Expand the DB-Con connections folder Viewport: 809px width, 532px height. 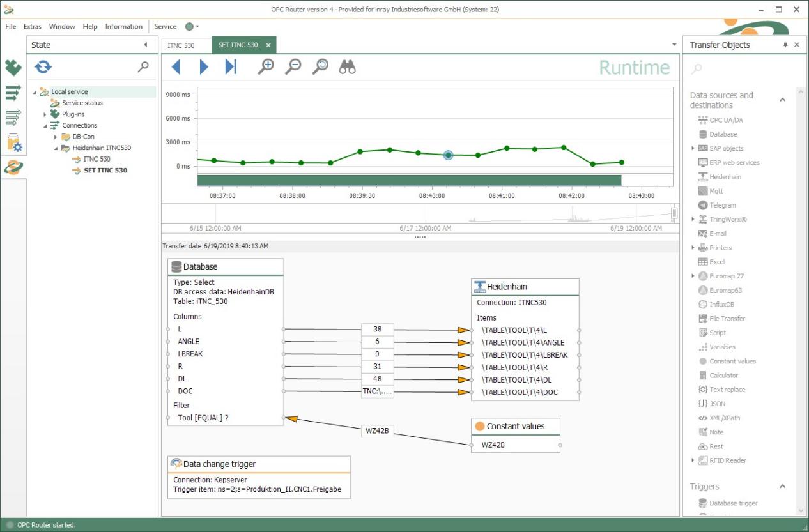click(56, 136)
